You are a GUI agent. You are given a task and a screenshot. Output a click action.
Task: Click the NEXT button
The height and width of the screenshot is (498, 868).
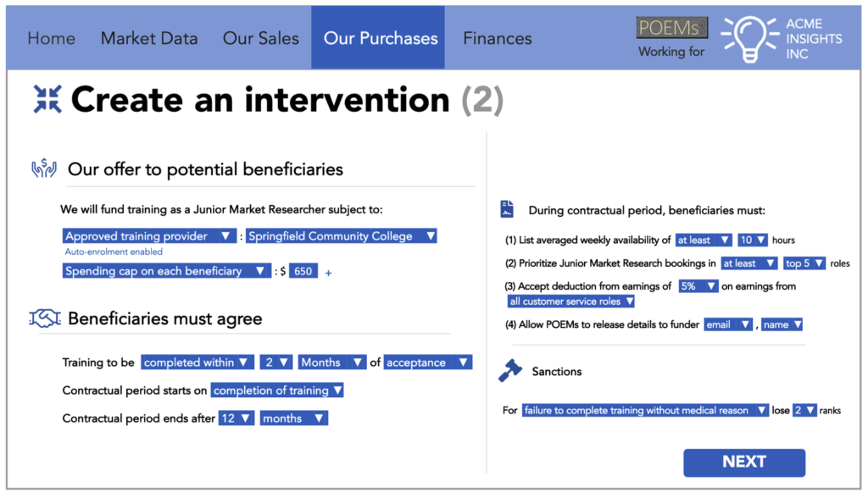pos(744,462)
